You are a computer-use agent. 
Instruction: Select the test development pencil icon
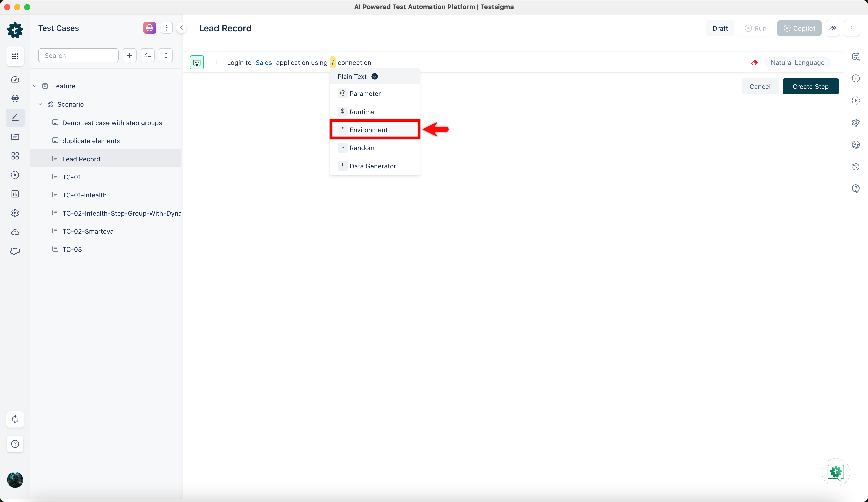point(15,118)
